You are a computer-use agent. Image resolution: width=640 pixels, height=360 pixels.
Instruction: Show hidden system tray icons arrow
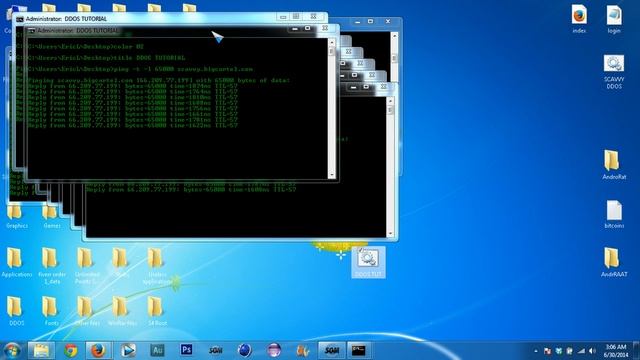(x=536, y=351)
